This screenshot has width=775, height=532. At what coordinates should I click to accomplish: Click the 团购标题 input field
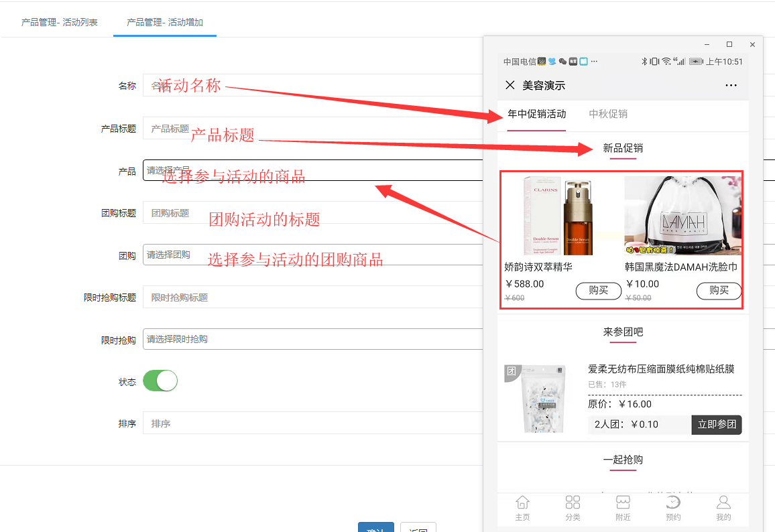coord(313,213)
